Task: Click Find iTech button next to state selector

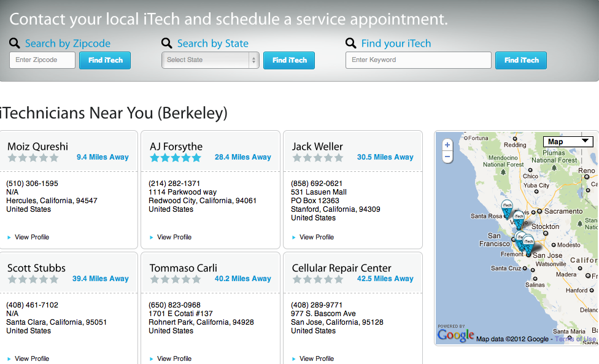Action: (x=289, y=60)
